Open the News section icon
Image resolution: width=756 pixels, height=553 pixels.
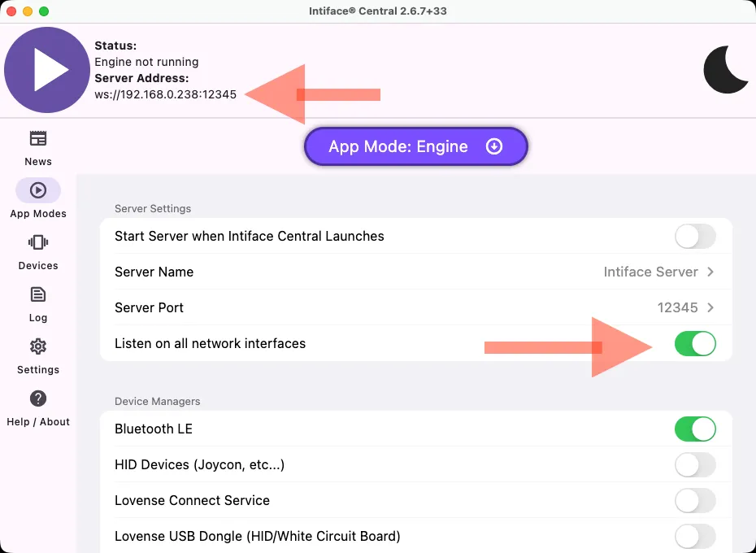(37, 138)
